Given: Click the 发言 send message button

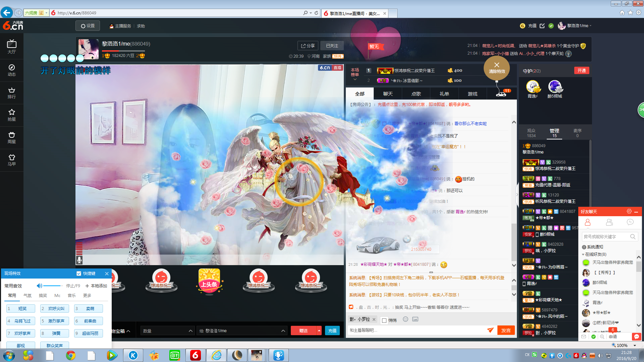Looking at the screenshot, I should point(506,330).
